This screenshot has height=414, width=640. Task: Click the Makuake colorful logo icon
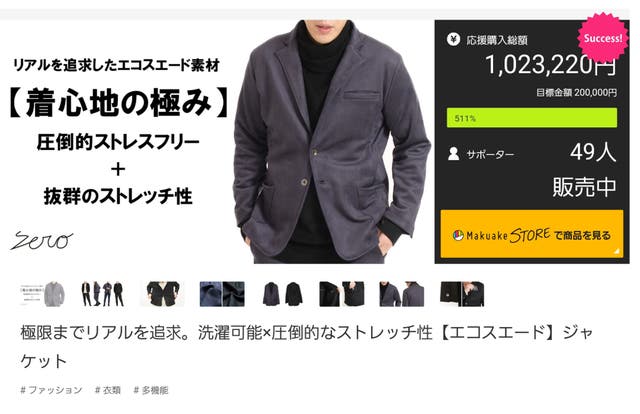point(458,236)
